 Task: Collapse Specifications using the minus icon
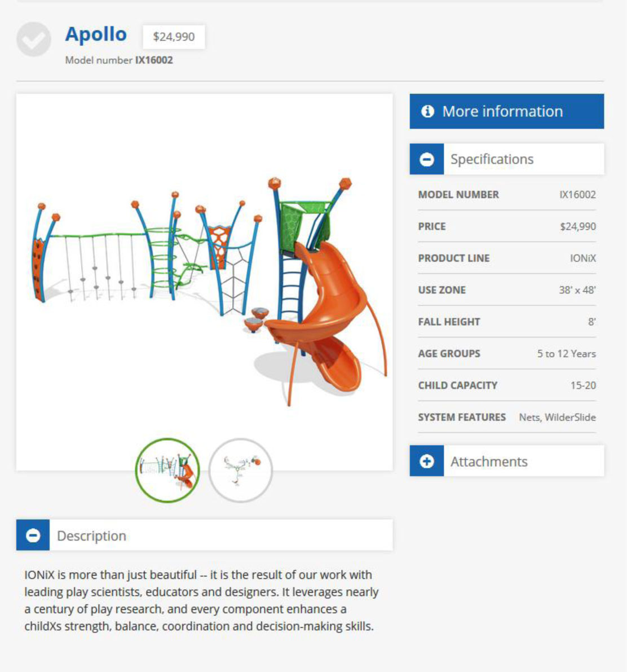pos(427,159)
